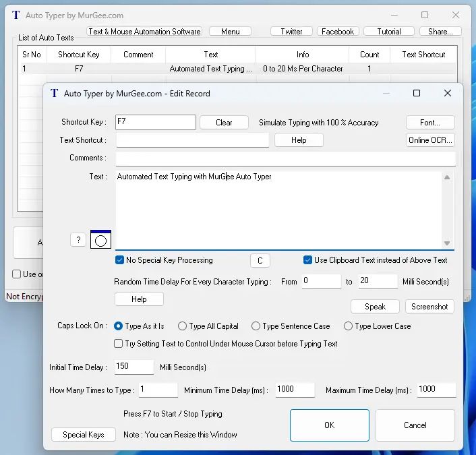Open the Font... dialog button
The height and width of the screenshot is (455, 476).
click(430, 123)
